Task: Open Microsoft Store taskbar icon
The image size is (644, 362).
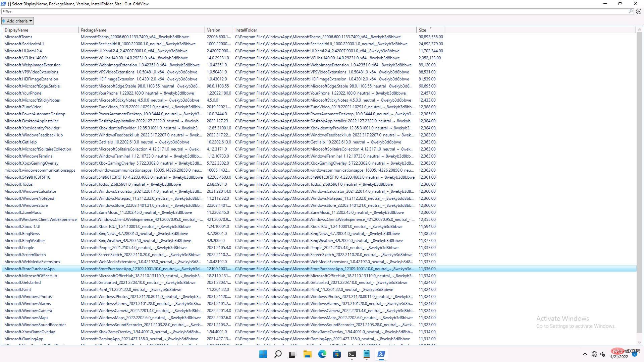Action: point(337,354)
